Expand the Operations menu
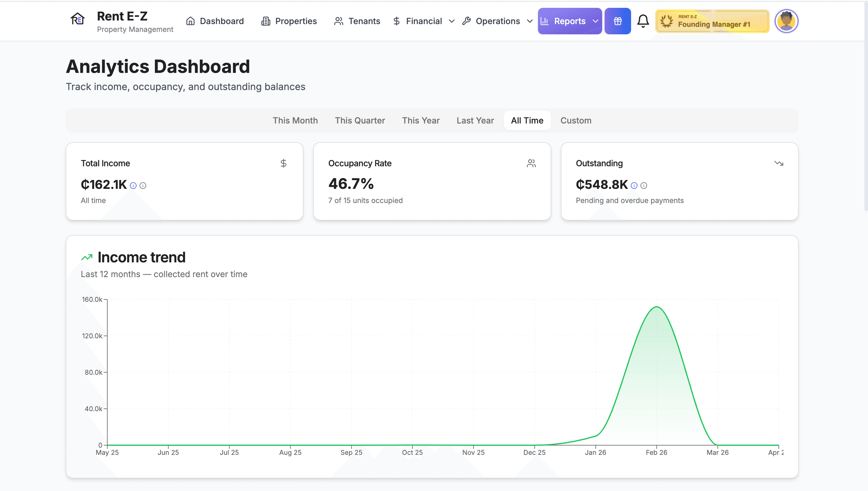Image resolution: width=868 pixels, height=491 pixels. 498,21
